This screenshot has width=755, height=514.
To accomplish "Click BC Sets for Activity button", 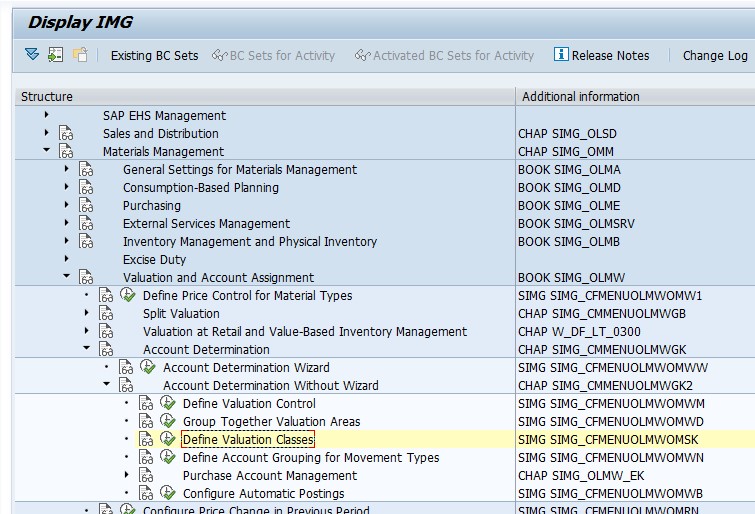I will pos(273,56).
